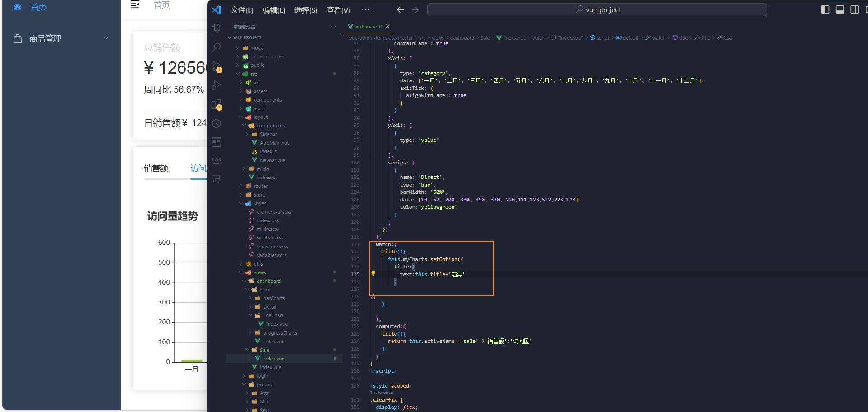Click the Vetur breadcrumb segment
This screenshot has width=868, height=412.
coord(538,38)
